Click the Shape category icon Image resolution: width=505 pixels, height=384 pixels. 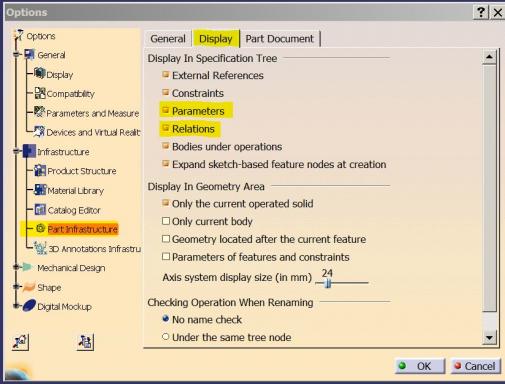coord(29,286)
